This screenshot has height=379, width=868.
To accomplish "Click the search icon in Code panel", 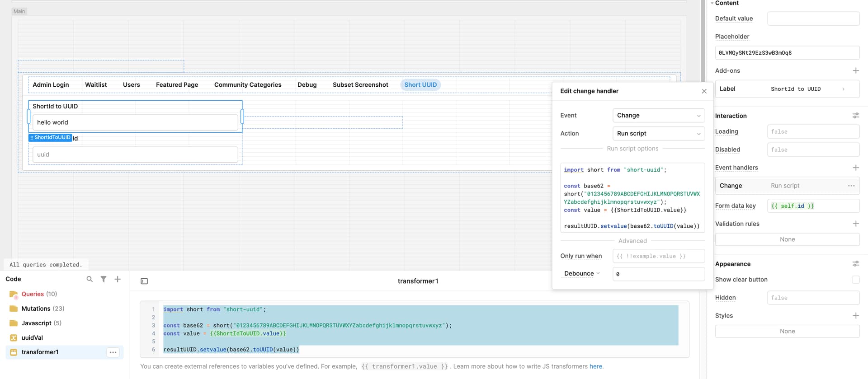I will click(90, 279).
